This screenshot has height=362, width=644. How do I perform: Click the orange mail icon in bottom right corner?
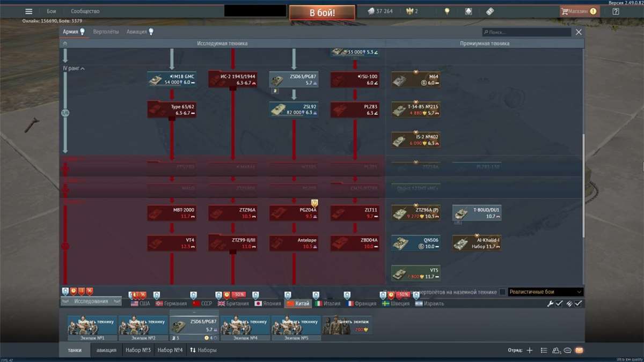point(579,350)
